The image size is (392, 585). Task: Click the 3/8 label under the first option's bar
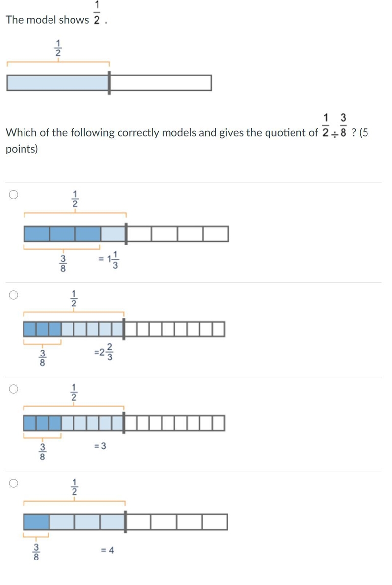[63, 263]
